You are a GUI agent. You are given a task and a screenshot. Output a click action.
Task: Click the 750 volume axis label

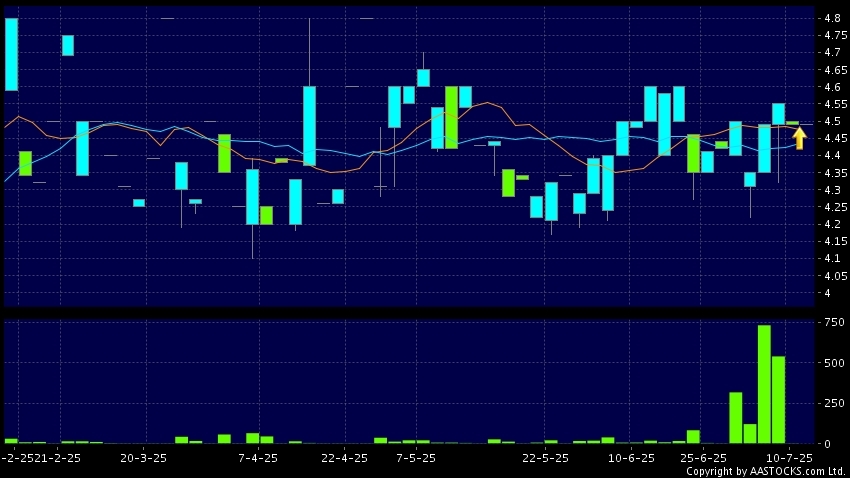[834, 322]
